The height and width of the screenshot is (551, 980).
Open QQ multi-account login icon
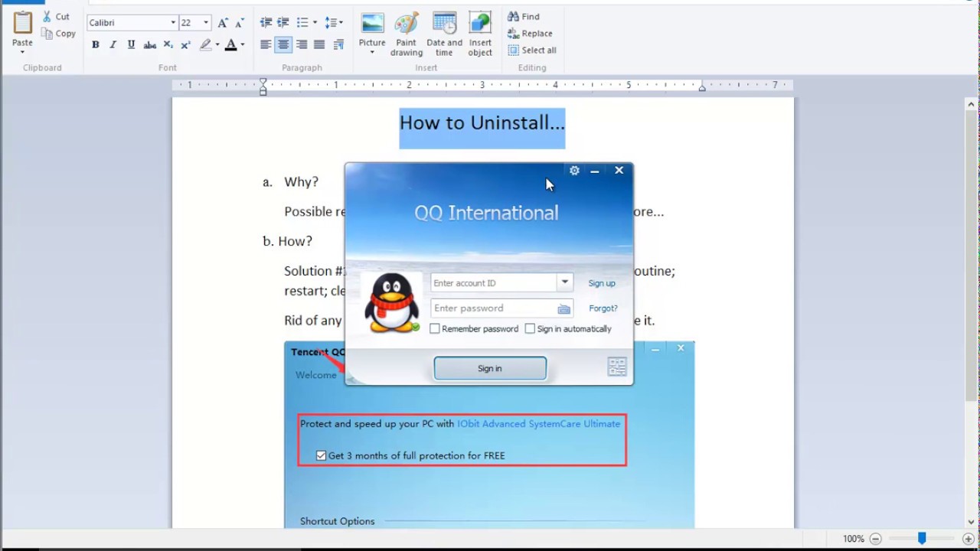[x=617, y=367]
